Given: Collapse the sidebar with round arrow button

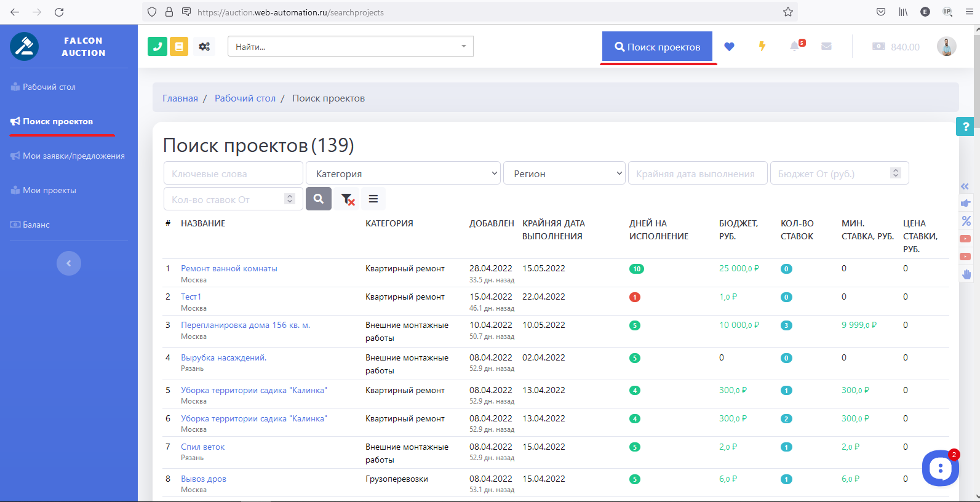Looking at the screenshot, I should (69, 263).
